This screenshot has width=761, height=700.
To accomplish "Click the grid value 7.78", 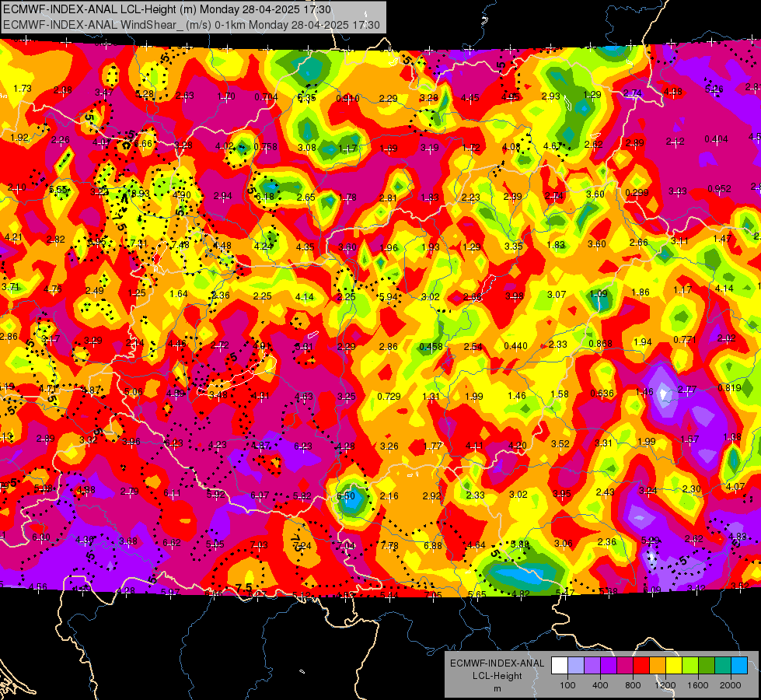I will coord(389,546).
